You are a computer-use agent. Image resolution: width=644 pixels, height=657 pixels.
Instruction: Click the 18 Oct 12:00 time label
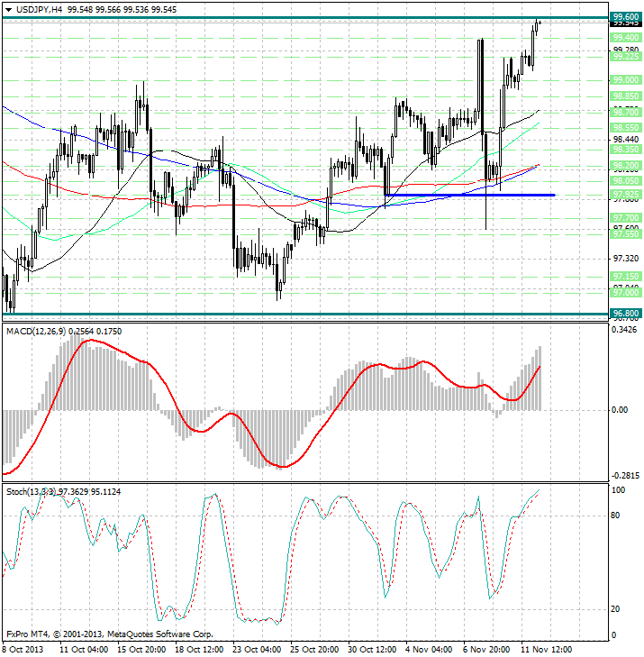click(x=199, y=650)
